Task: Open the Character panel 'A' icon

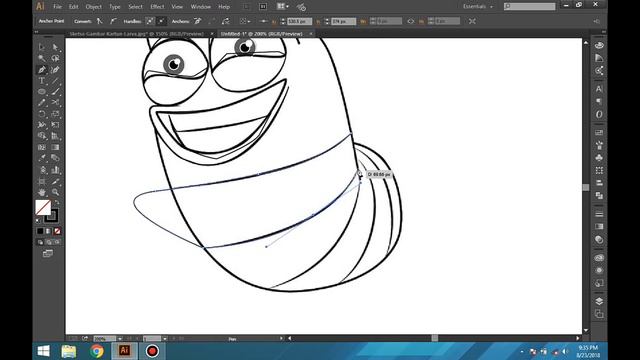Action: [x=599, y=89]
